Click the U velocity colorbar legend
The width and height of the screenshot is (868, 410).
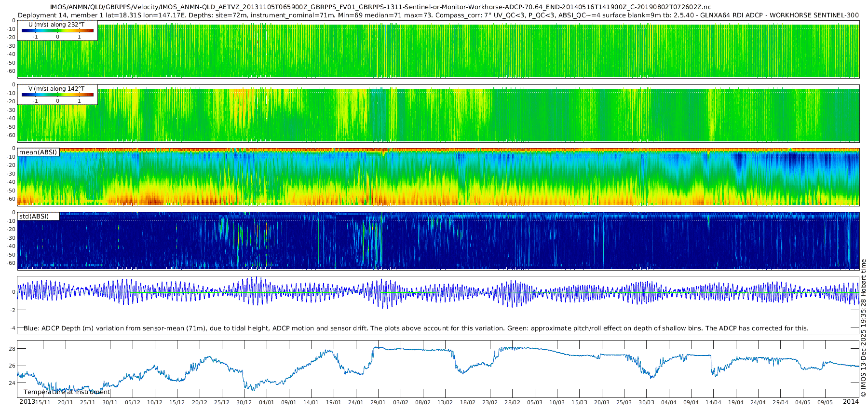pyautogui.click(x=57, y=31)
